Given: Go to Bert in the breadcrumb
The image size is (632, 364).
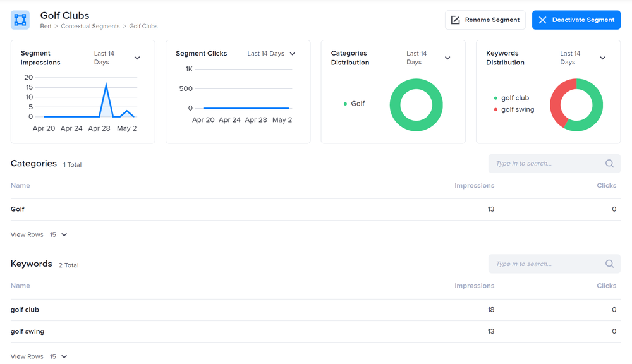Looking at the screenshot, I should pos(46,27).
